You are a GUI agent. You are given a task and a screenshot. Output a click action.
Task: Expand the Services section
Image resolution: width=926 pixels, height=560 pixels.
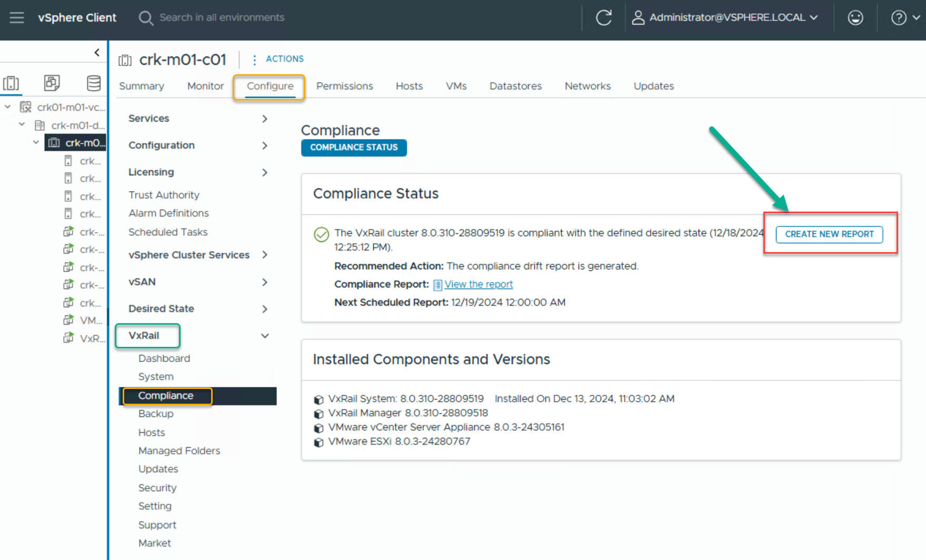coord(265,119)
